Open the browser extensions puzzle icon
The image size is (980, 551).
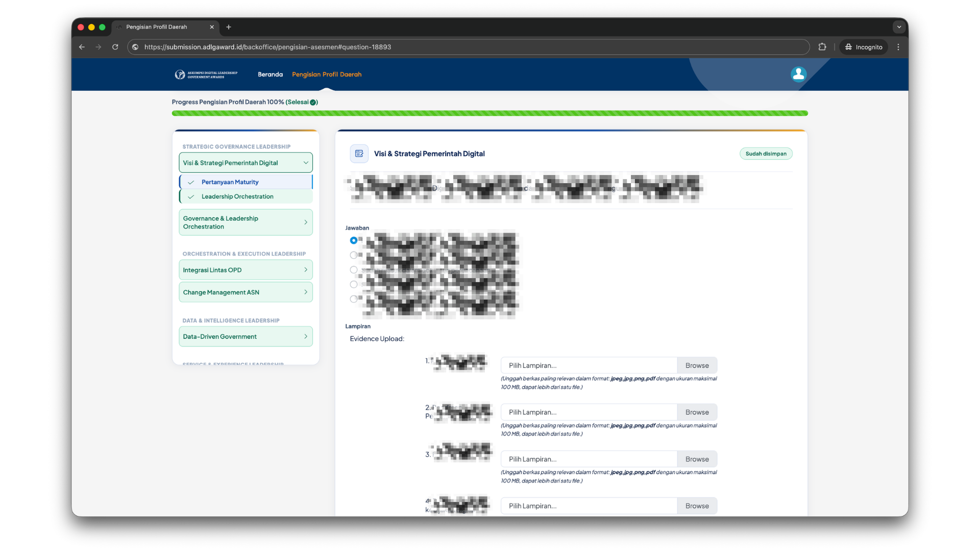coord(822,47)
